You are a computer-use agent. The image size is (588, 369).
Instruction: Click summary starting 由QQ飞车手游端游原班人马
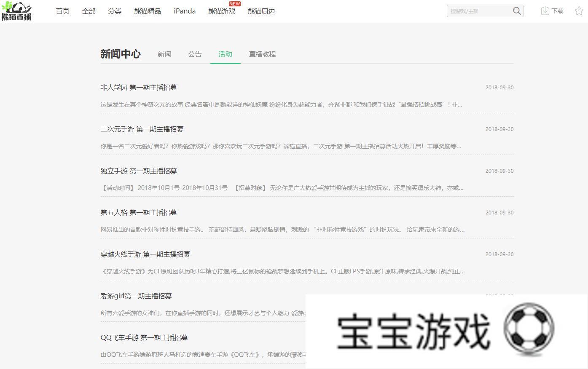coord(203,355)
